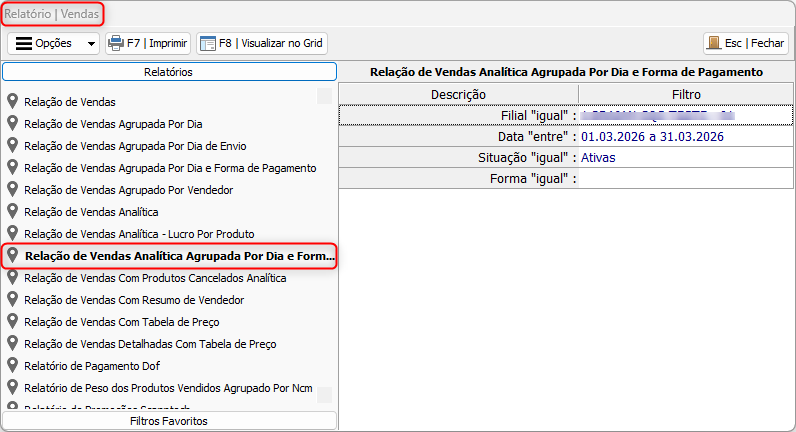This screenshot has width=796, height=432.
Task: Click the Filtro column header
Action: pos(686,94)
